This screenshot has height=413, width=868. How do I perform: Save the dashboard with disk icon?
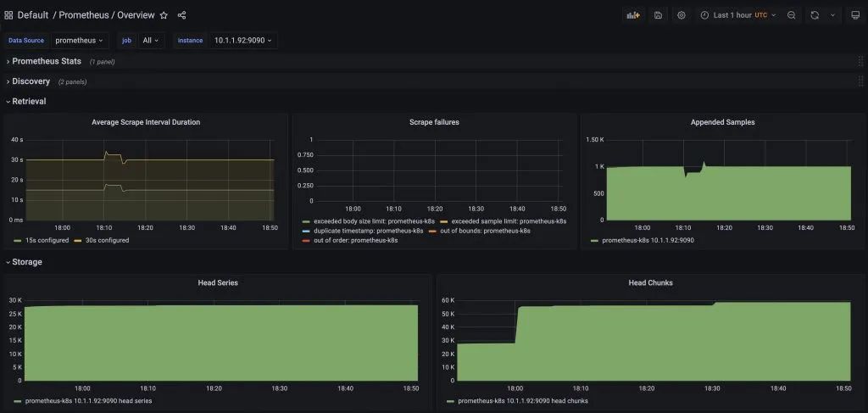tap(658, 15)
